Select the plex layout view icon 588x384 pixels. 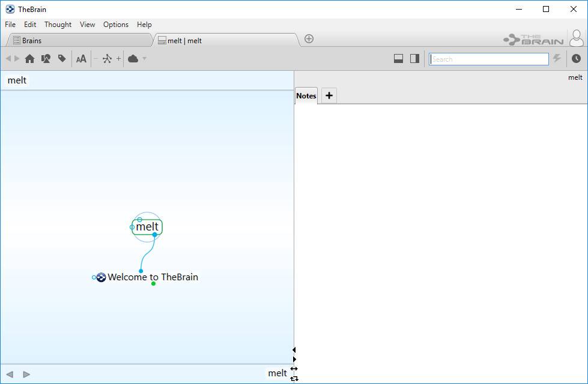pyautogui.click(x=108, y=59)
